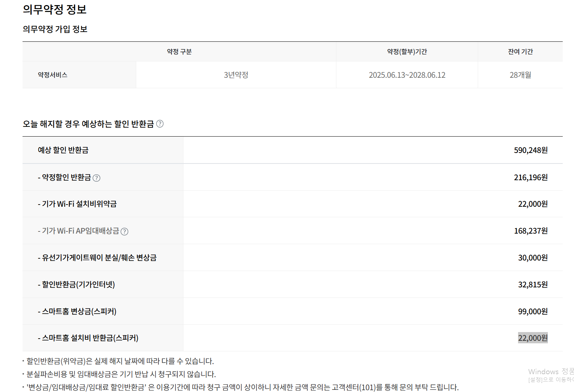Click the 2025.06.13~2028.06.12 period cell

click(x=407, y=75)
